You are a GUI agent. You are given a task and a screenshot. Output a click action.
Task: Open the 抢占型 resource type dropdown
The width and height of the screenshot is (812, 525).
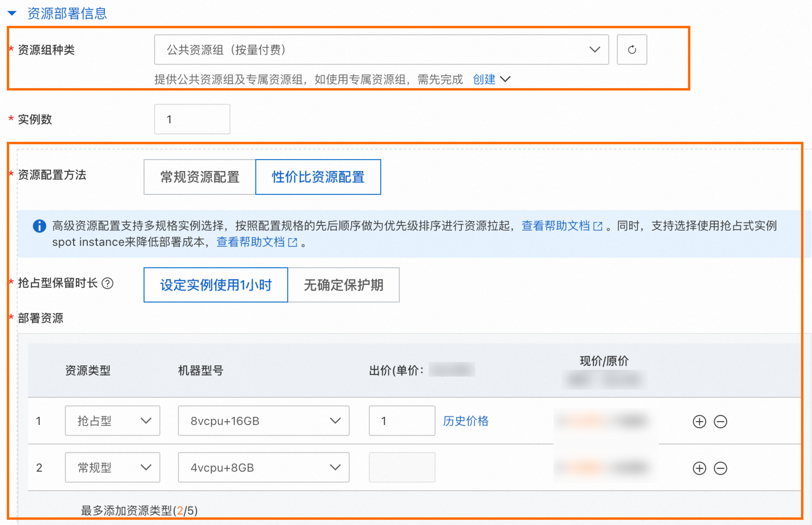coord(113,421)
